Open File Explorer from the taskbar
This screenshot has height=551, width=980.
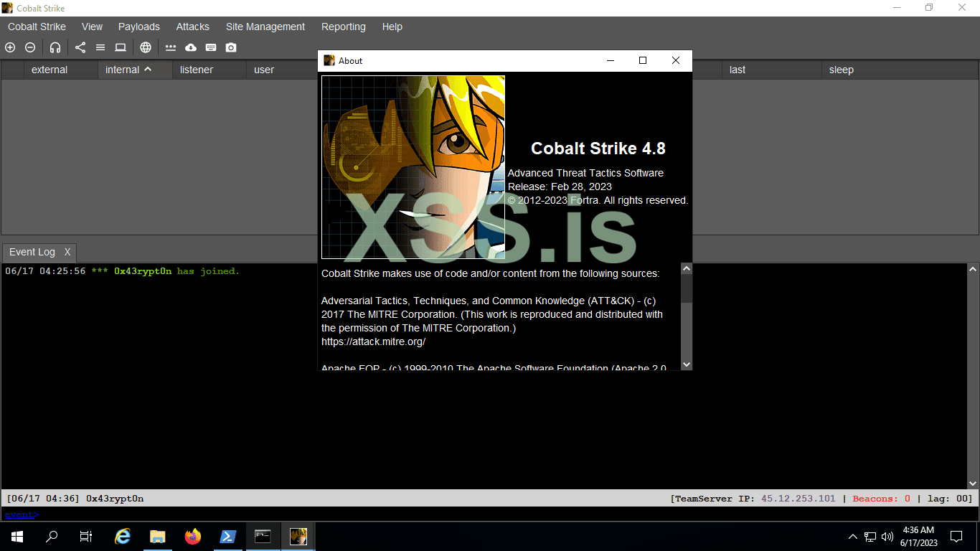click(x=158, y=537)
